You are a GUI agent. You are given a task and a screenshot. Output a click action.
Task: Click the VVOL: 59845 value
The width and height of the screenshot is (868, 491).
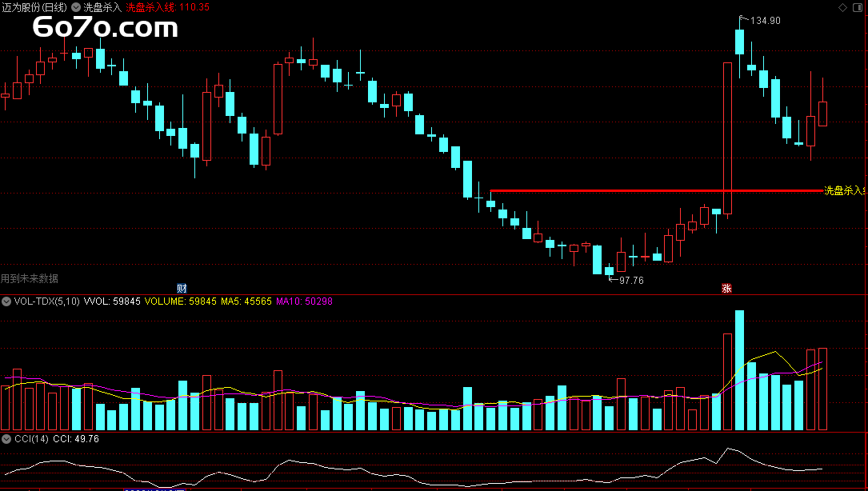click(x=112, y=301)
